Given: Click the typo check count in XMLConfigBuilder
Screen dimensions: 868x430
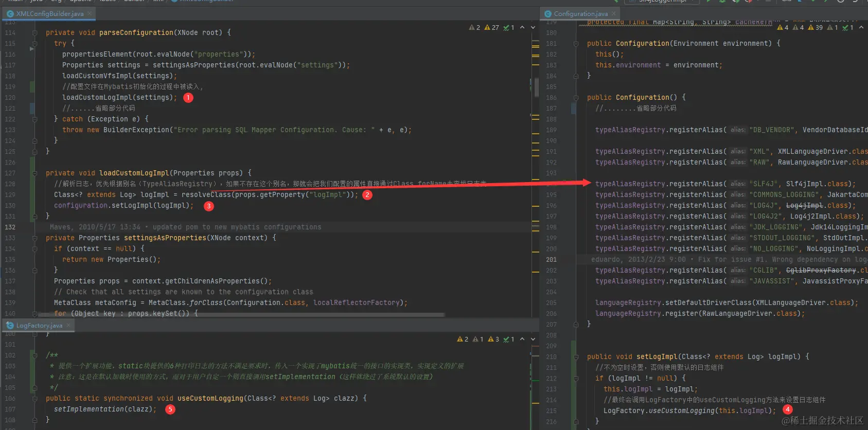Looking at the screenshot, I should click(x=509, y=27).
